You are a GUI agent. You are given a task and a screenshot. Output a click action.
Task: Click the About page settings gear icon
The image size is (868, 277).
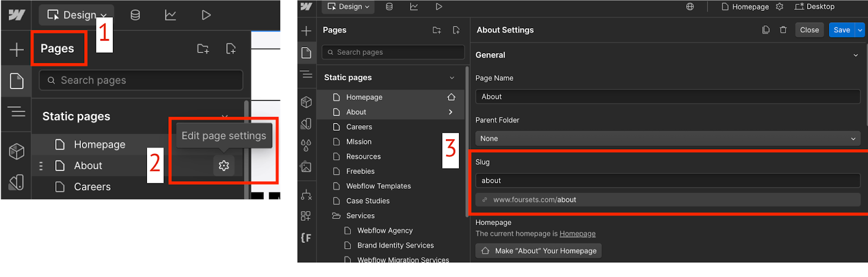pos(224,165)
